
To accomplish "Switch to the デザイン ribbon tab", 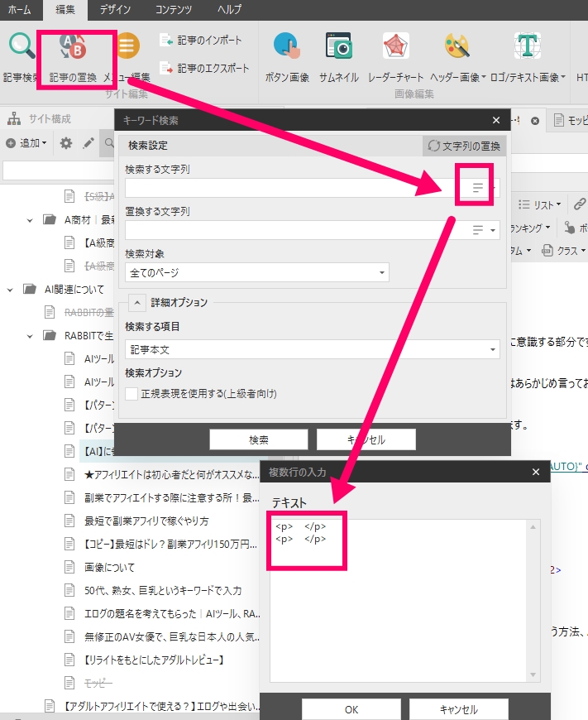I will 114,10.
